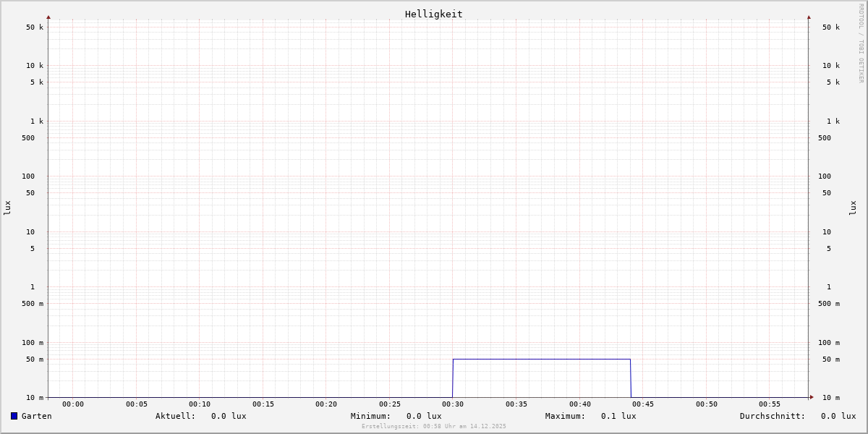Image resolution: width=868 pixels, height=434 pixels.
Task: Click the blue Garten legend color swatch
Action: pyautogui.click(x=14, y=416)
